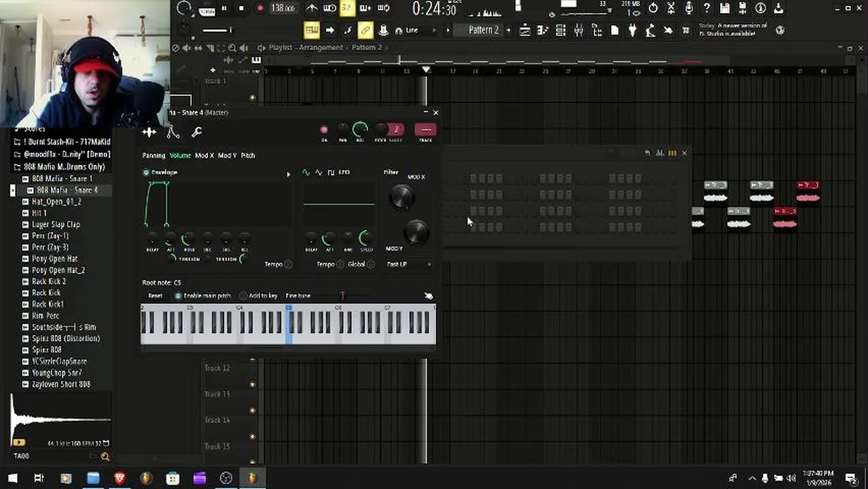This screenshot has height=489, width=868.
Task: Click the mixer TRACK selector
Action: tap(426, 130)
